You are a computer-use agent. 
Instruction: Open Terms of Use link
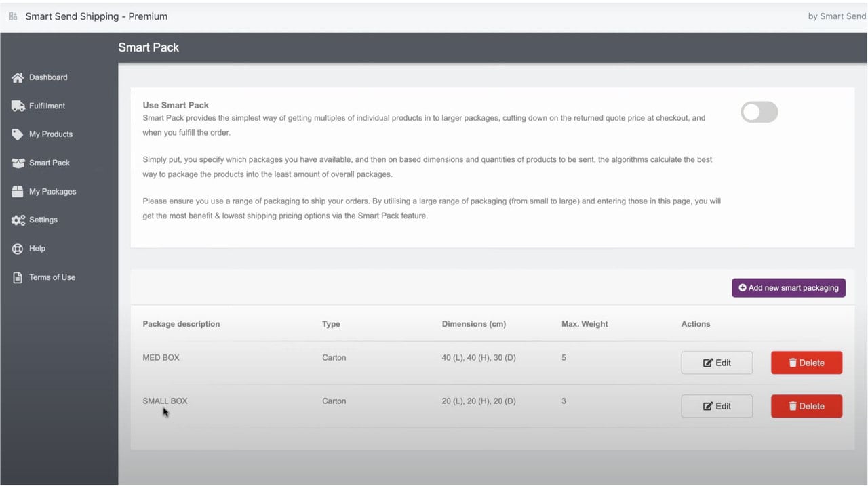52,277
